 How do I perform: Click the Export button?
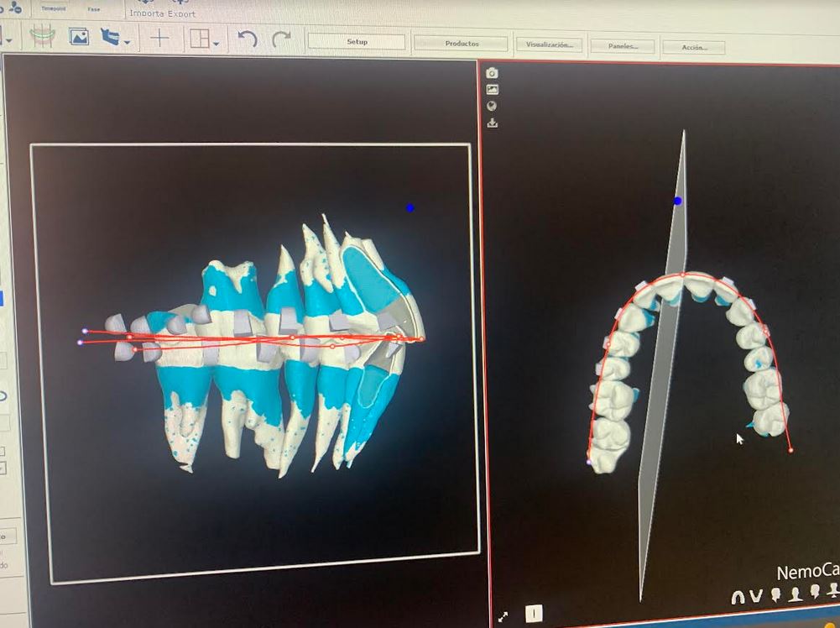coord(181,14)
